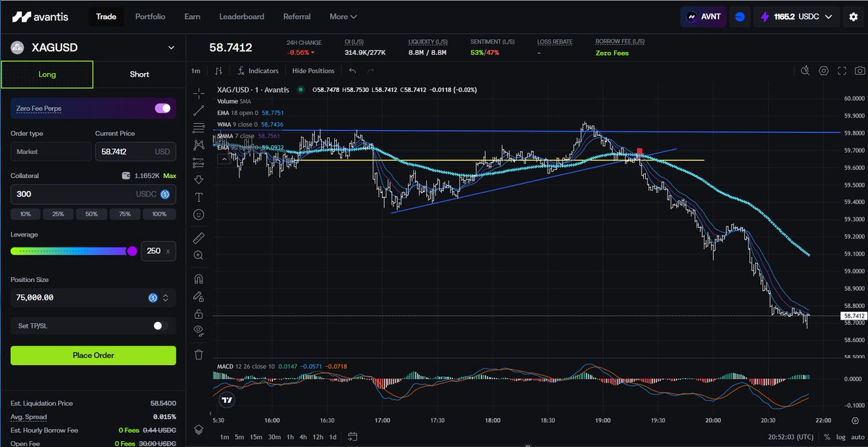
Task: Undo the last chart action
Action: pos(352,71)
